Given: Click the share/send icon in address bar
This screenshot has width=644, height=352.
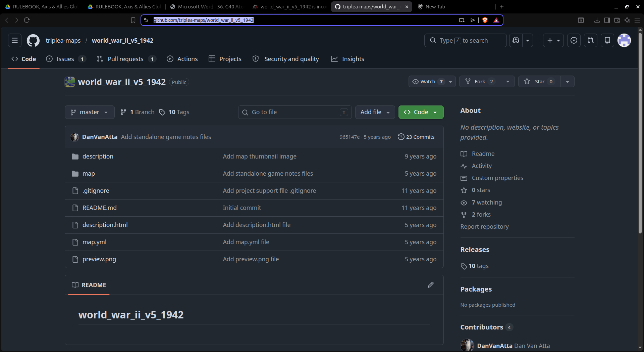Looking at the screenshot, I should (473, 20).
